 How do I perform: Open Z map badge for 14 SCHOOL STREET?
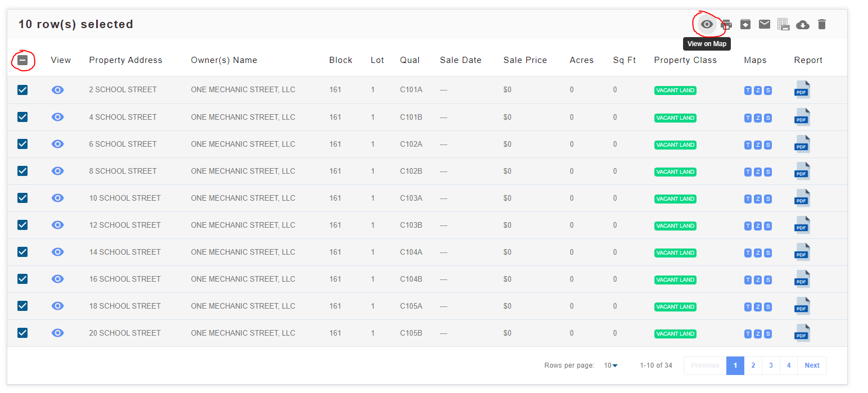pos(758,252)
